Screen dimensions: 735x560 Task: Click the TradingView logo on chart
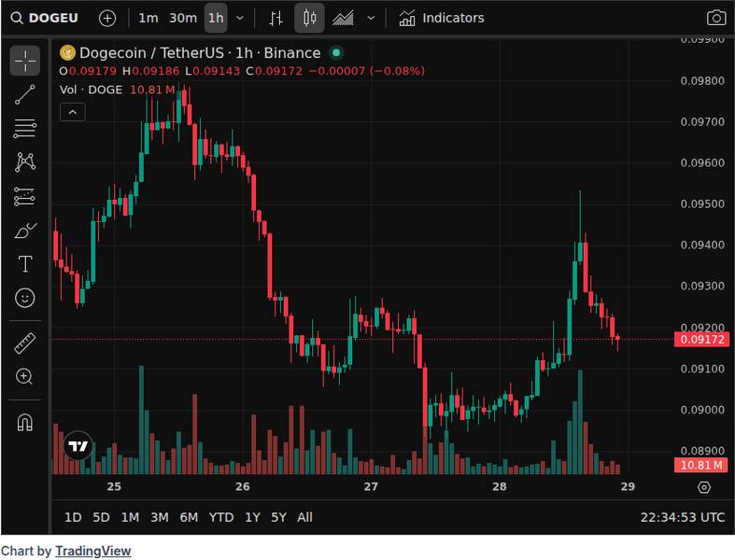coord(78,445)
